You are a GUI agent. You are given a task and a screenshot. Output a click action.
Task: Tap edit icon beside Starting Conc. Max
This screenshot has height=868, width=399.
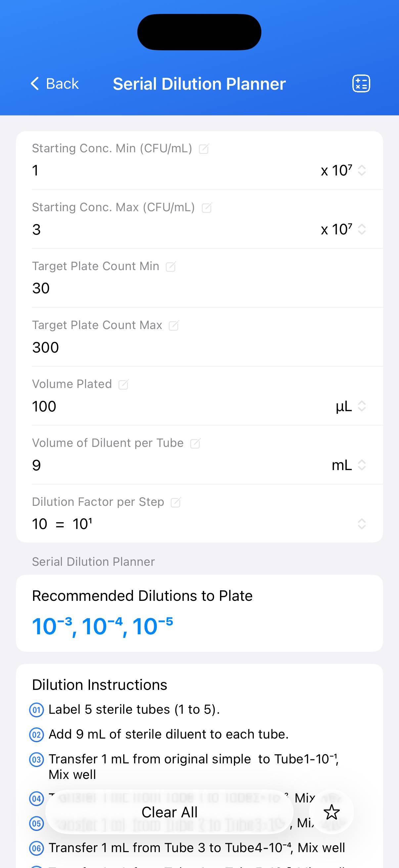tap(207, 208)
